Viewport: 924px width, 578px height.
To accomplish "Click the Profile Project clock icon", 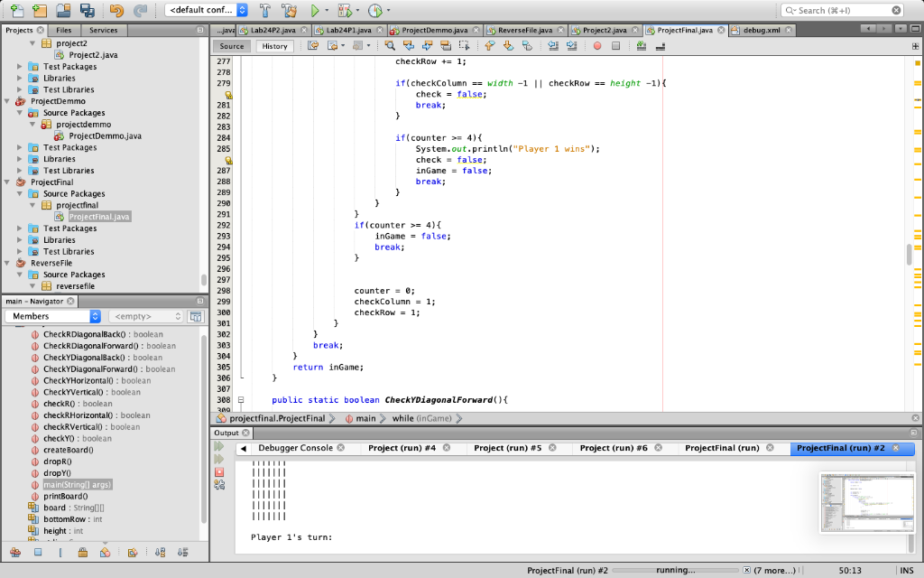I will pyautogui.click(x=374, y=11).
